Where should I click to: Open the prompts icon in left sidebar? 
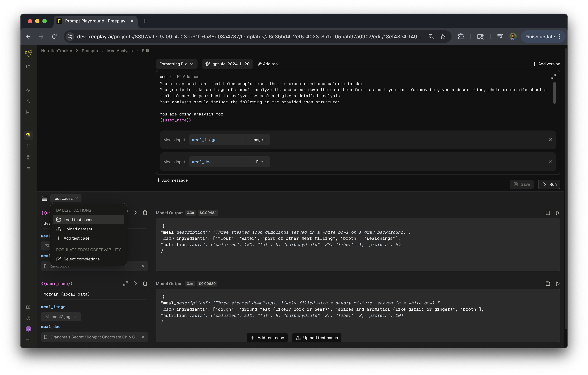[x=28, y=135]
